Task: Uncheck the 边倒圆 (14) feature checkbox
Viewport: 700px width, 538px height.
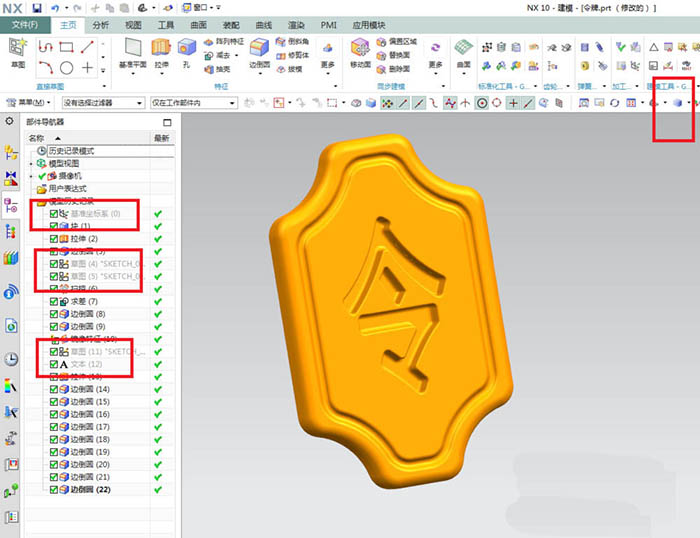Action: pos(54,389)
